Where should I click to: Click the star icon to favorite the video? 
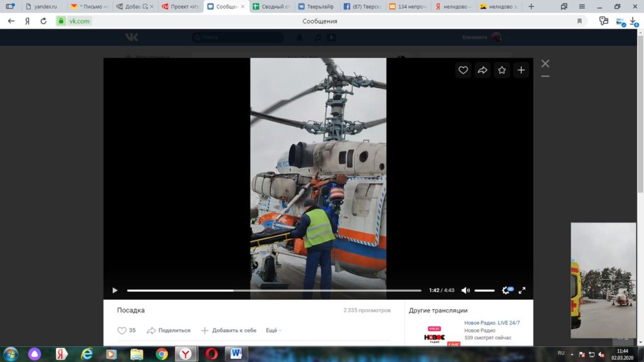coord(502,70)
